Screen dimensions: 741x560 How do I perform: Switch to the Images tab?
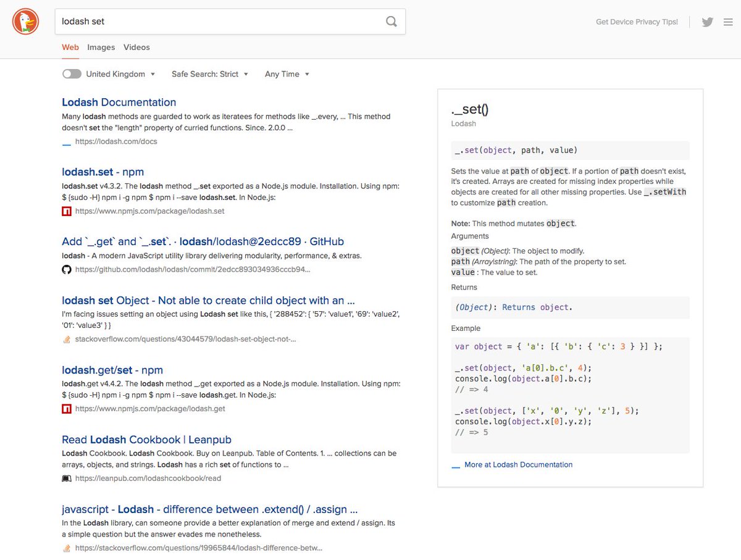[101, 48]
